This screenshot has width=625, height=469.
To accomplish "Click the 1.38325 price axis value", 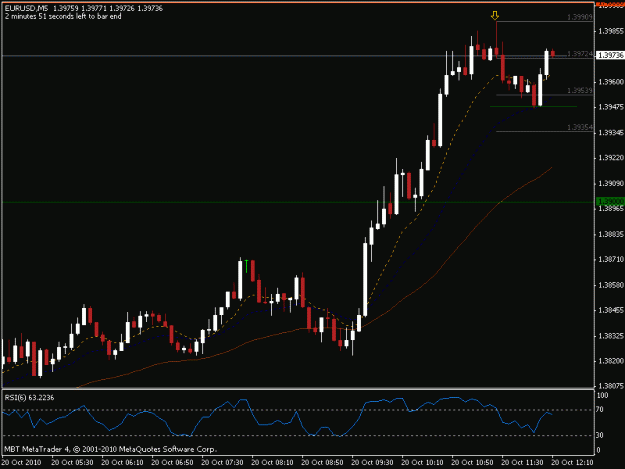I will (x=611, y=336).
